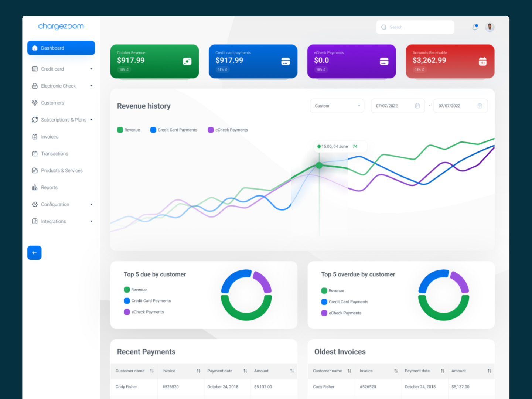Sort Recent Payments by Invoice
This screenshot has width=532, height=399.
(x=198, y=371)
